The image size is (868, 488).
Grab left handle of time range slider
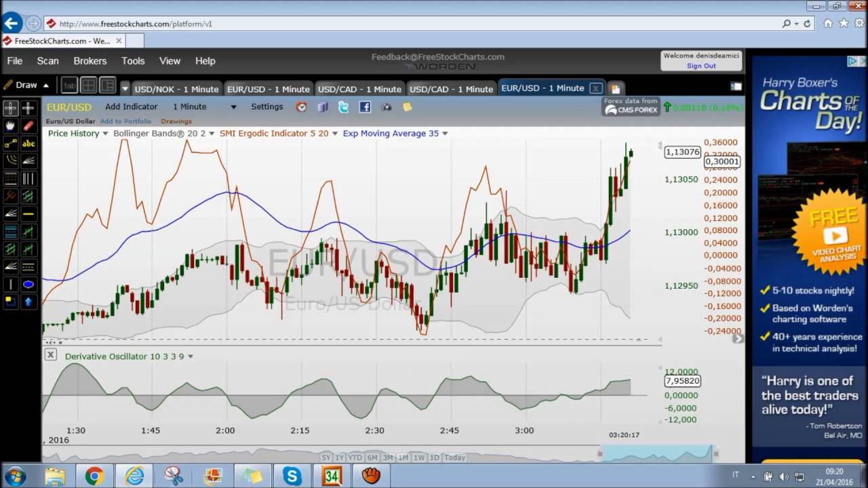click(x=599, y=454)
